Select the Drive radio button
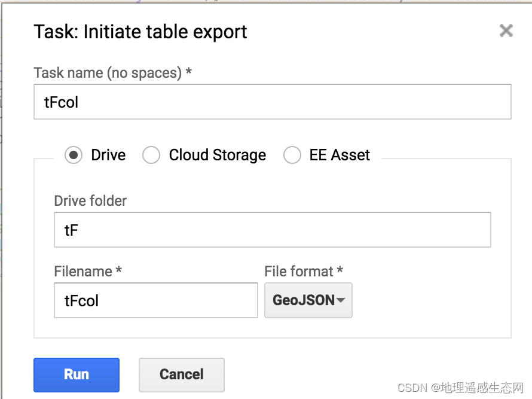This screenshot has height=399, width=532. click(74, 155)
